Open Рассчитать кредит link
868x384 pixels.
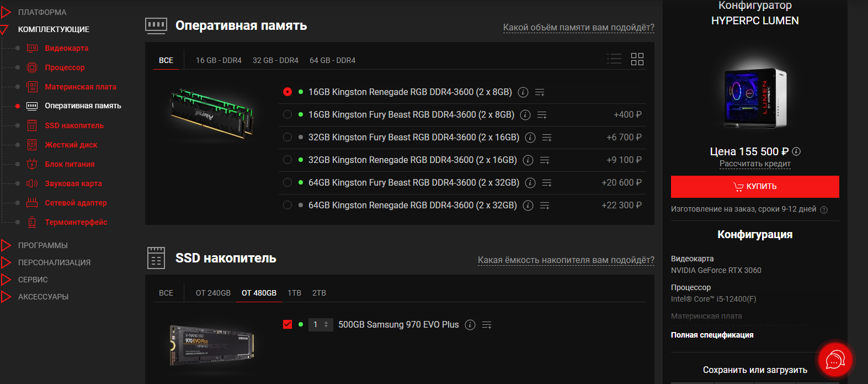point(755,164)
